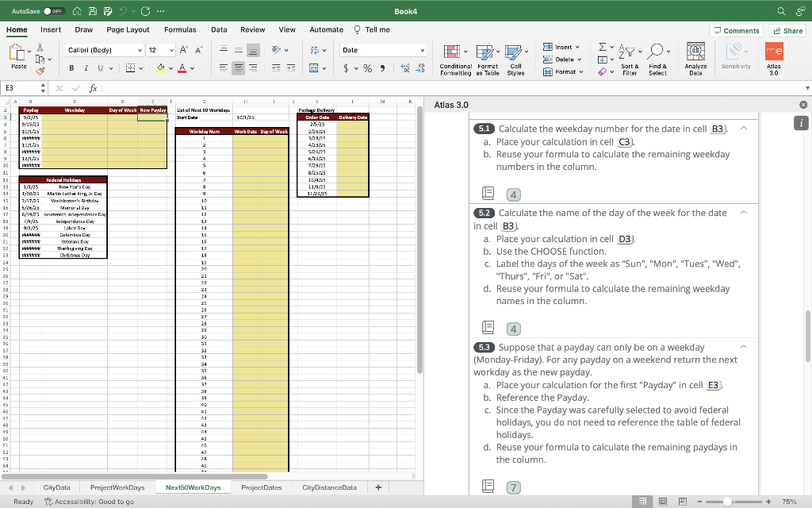
Task: Click the Merge & Center icon
Action: click(314, 68)
